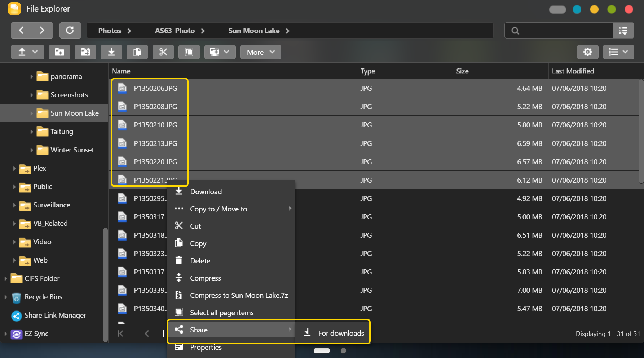Click the green window control dot
644x358 pixels.
(x=612, y=9)
